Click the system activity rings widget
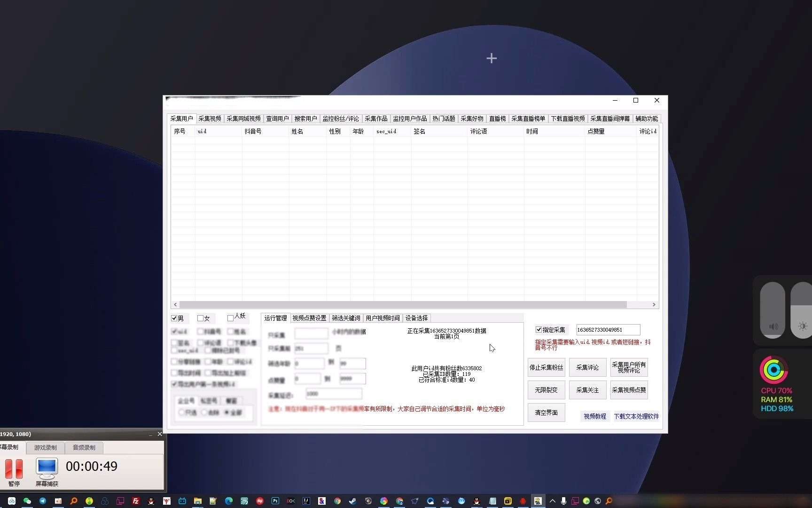Image resolution: width=812 pixels, height=508 pixels. [x=774, y=370]
